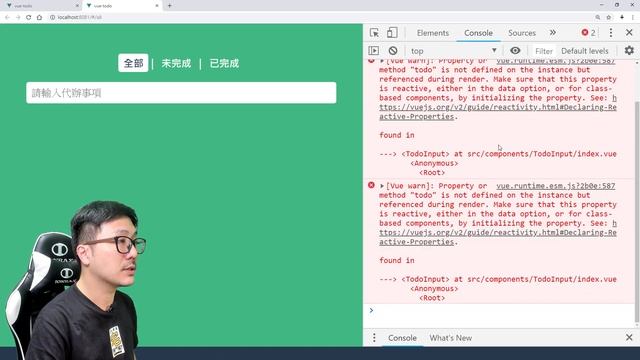Close the DevTools panel
Image resolution: width=640 pixels, height=360 pixels.
(629, 33)
